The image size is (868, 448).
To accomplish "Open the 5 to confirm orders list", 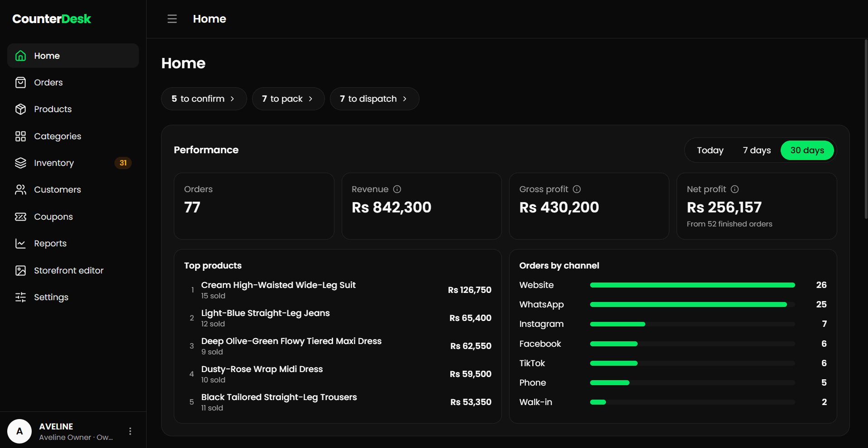I will point(204,99).
